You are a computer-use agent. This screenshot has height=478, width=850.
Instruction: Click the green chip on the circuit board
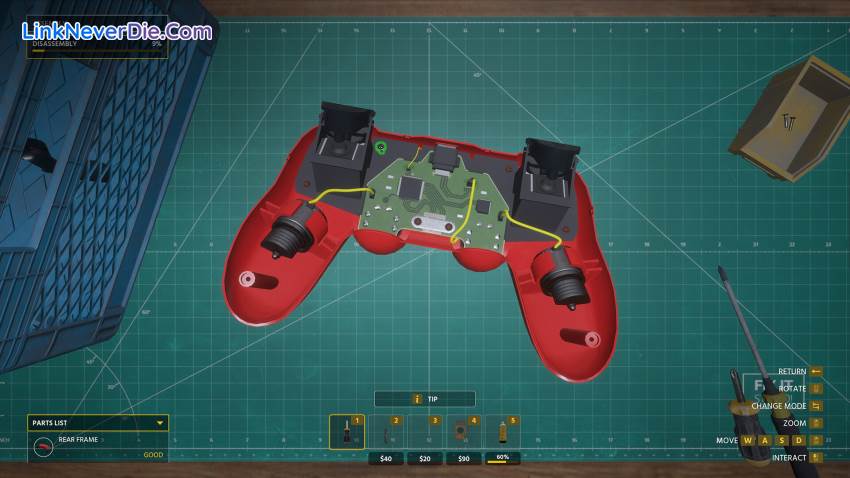tap(381, 148)
